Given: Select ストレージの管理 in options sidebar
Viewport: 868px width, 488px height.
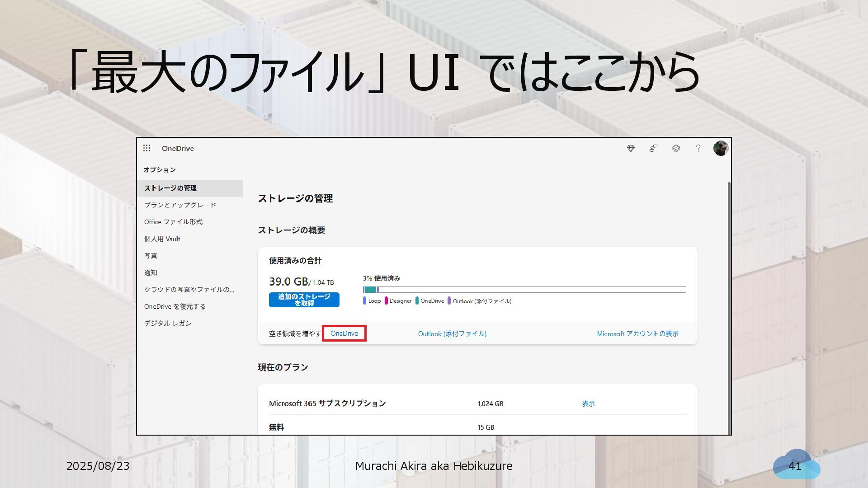Looking at the screenshot, I should [x=190, y=188].
